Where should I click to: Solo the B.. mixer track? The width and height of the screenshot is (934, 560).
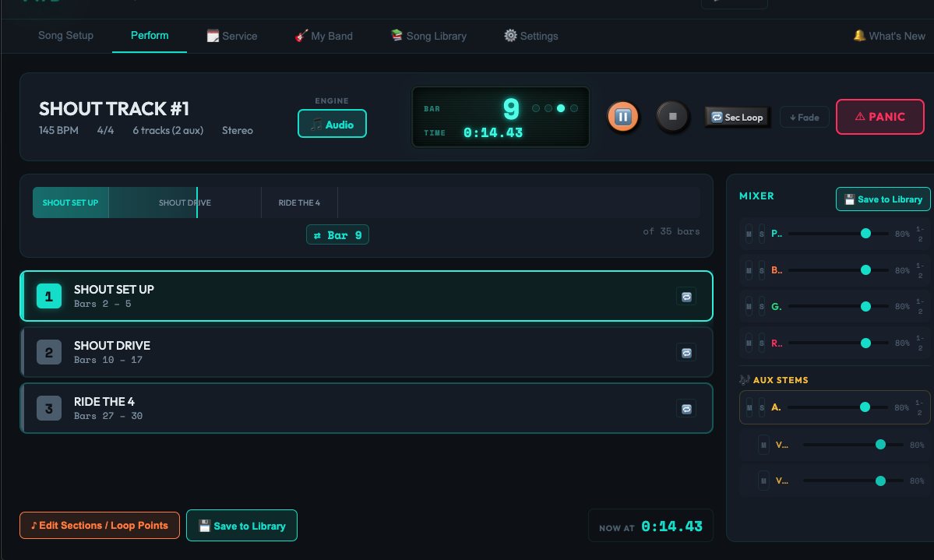761,270
